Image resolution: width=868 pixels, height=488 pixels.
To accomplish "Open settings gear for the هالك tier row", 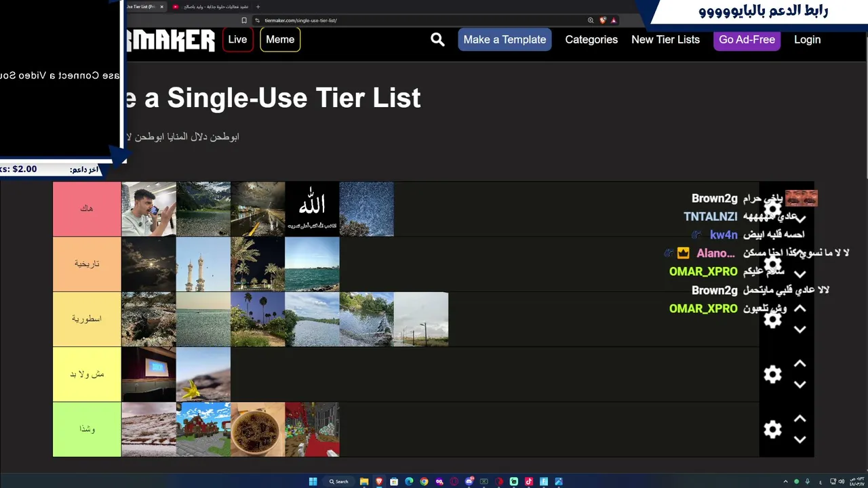I will (x=772, y=209).
